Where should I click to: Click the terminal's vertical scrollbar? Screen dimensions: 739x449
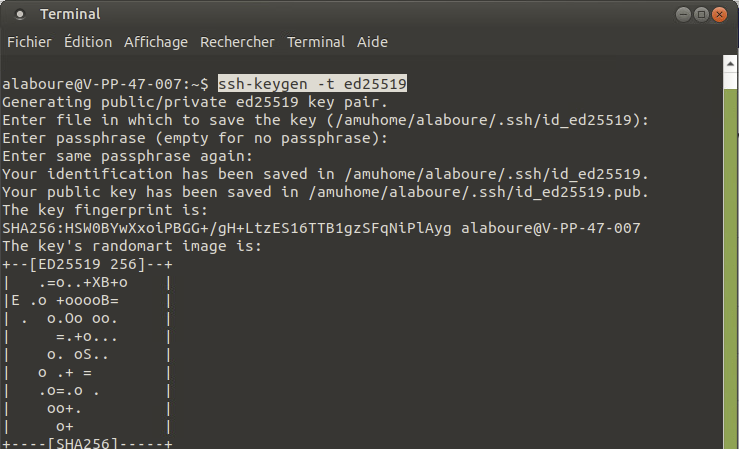tap(730, 250)
